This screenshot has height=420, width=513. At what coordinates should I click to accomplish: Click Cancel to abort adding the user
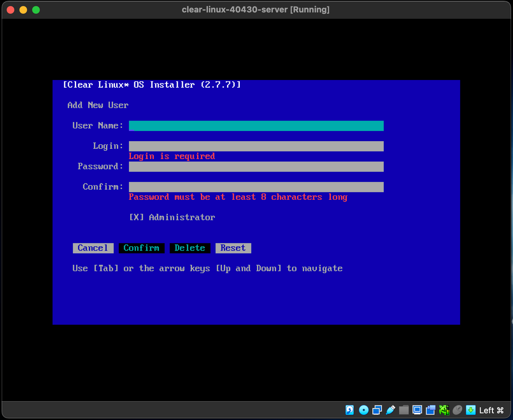click(x=93, y=248)
